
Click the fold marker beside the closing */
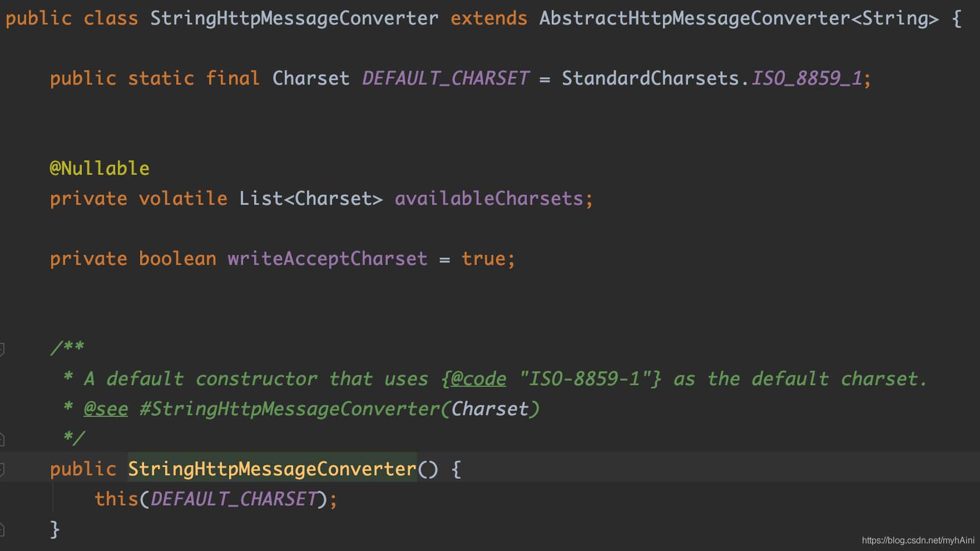click(2, 440)
